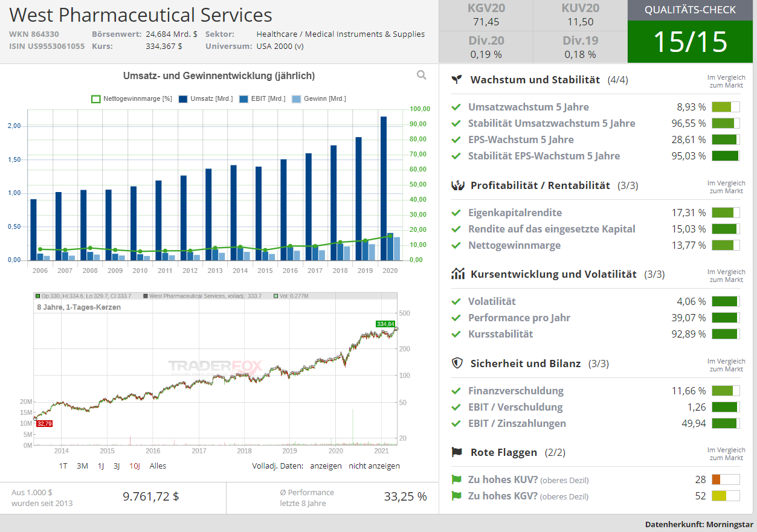
Task: Toggle EBIT [Mrd.] series in chart legend
Action: click(262, 98)
